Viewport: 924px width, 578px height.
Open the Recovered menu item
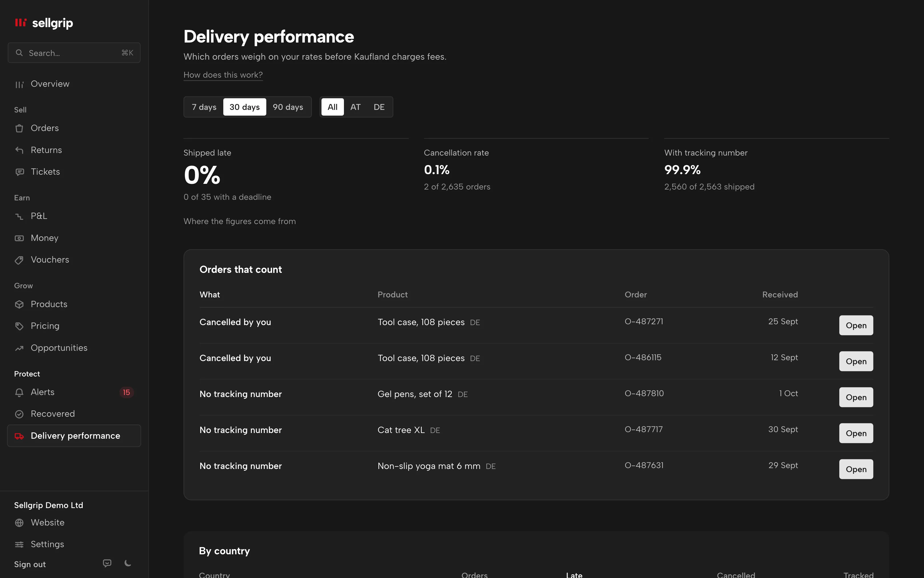pos(74,414)
